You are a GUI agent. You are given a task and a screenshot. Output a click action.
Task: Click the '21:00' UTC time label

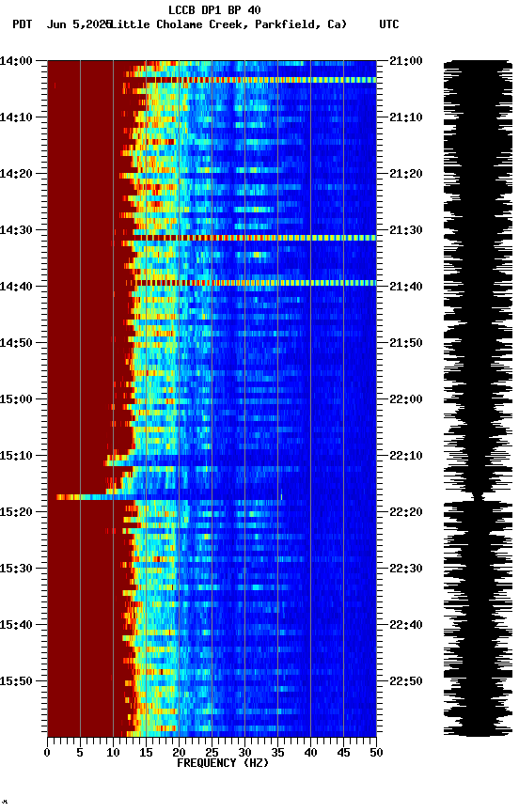pyautogui.click(x=406, y=61)
